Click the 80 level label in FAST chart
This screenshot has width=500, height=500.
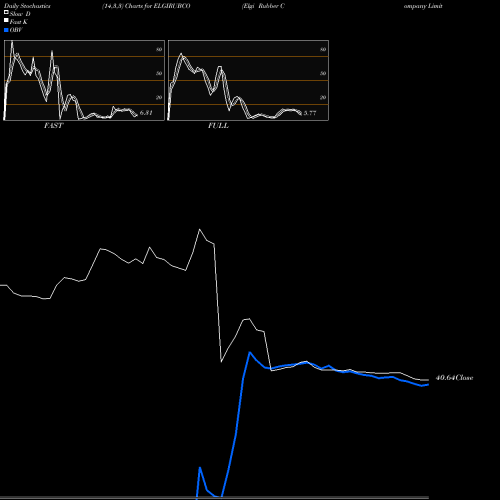coord(159,49)
